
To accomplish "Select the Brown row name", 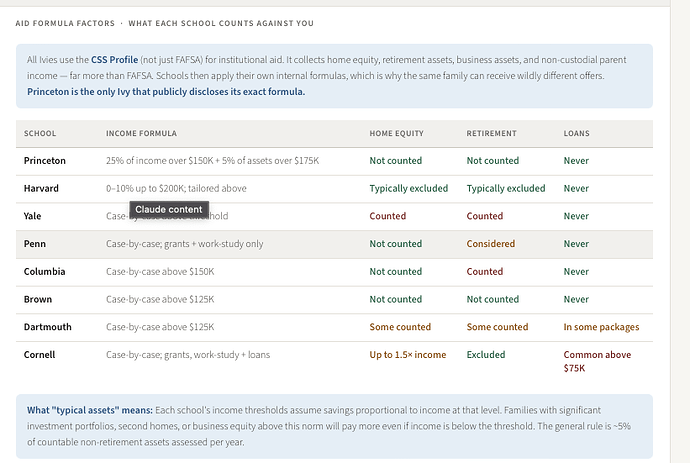I will (x=37, y=299).
